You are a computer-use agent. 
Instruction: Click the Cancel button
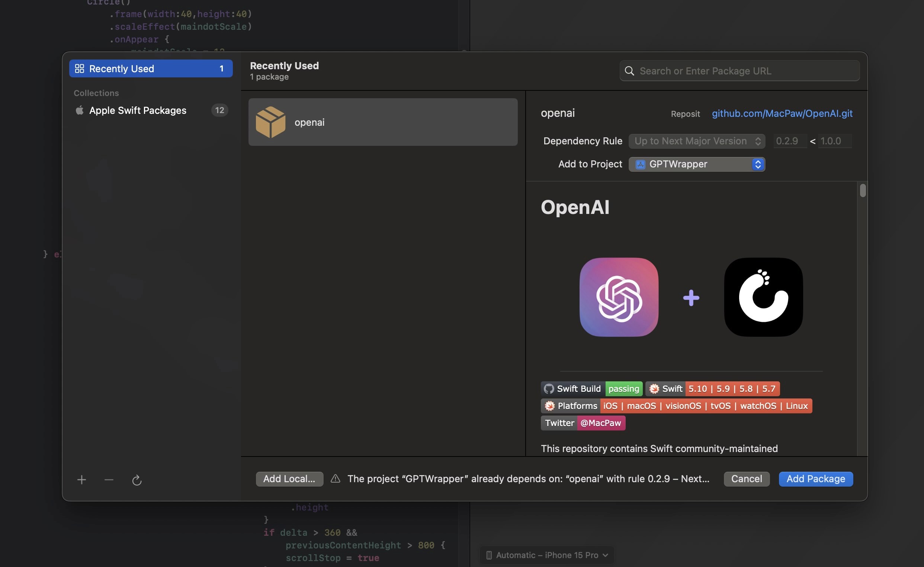746,479
